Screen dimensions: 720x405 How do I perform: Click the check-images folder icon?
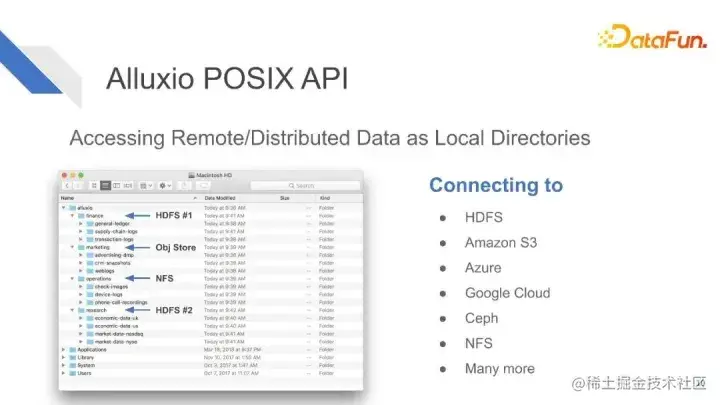pyautogui.click(x=90, y=287)
